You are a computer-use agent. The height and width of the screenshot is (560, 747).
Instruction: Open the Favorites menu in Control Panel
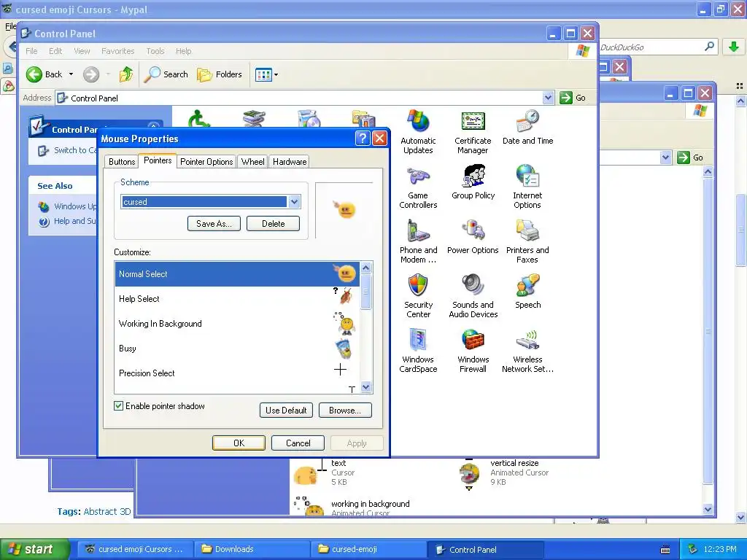[117, 51]
